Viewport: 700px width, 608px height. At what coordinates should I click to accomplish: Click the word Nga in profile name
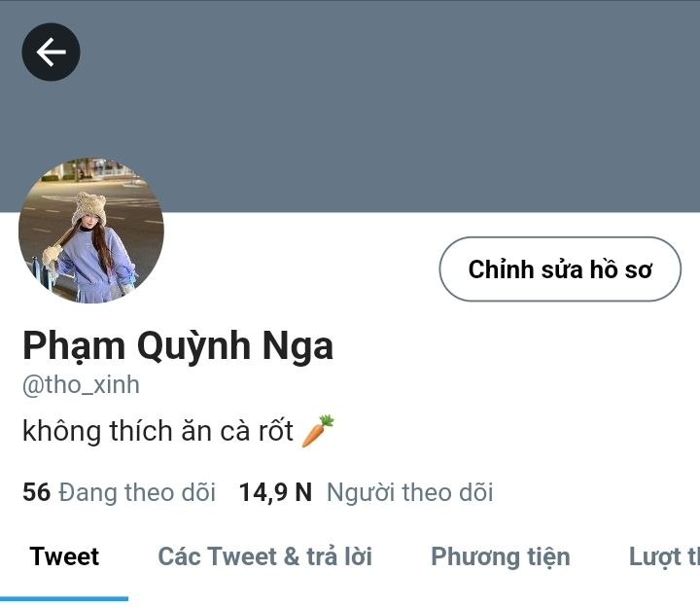(297, 345)
